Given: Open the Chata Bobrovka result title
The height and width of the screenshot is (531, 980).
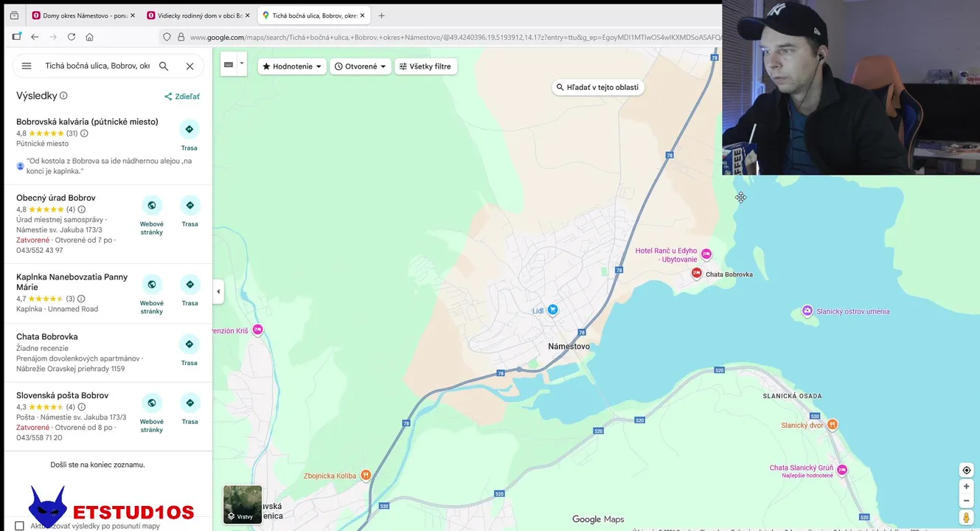Looking at the screenshot, I should tap(47, 336).
